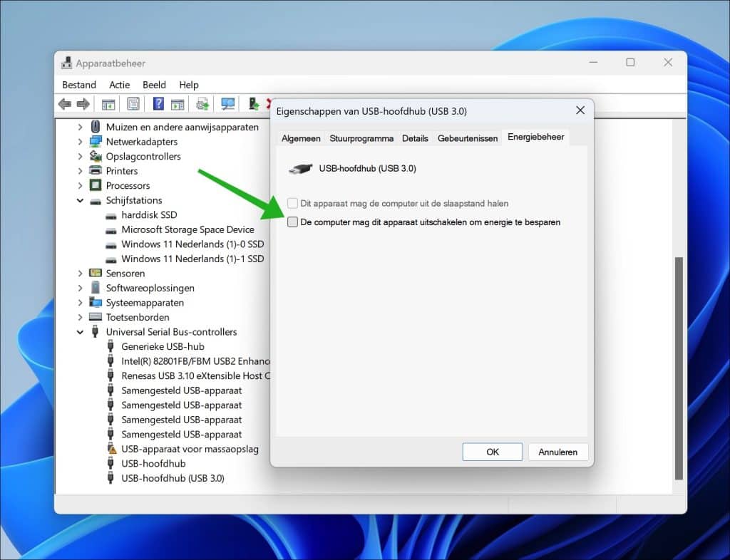
Task: Expand the Processors node
Action: (x=80, y=185)
